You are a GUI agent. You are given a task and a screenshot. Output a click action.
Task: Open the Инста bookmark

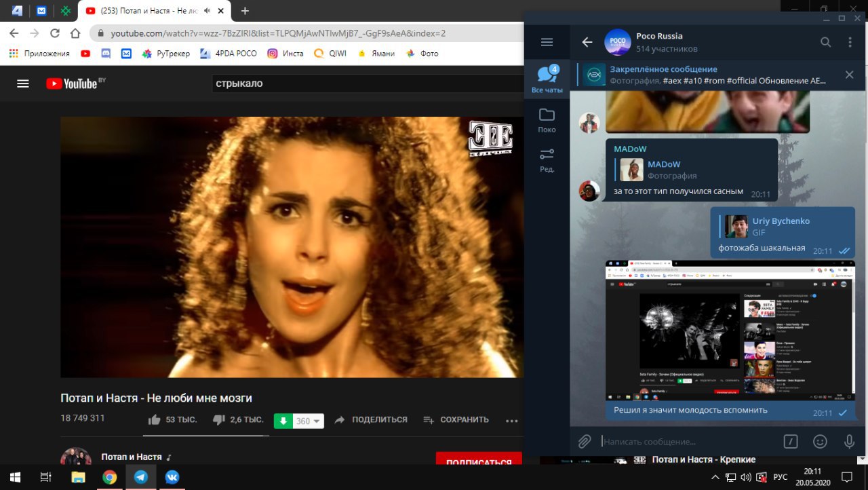(x=285, y=54)
